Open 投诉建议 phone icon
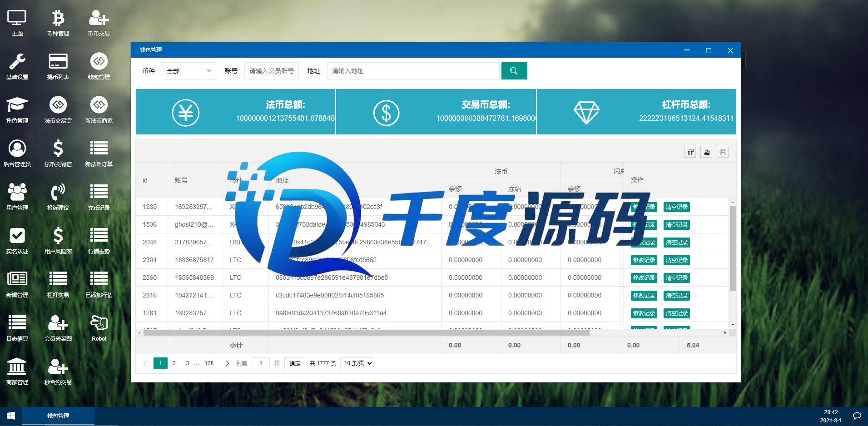The height and width of the screenshot is (426, 868). [x=58, y=197]
